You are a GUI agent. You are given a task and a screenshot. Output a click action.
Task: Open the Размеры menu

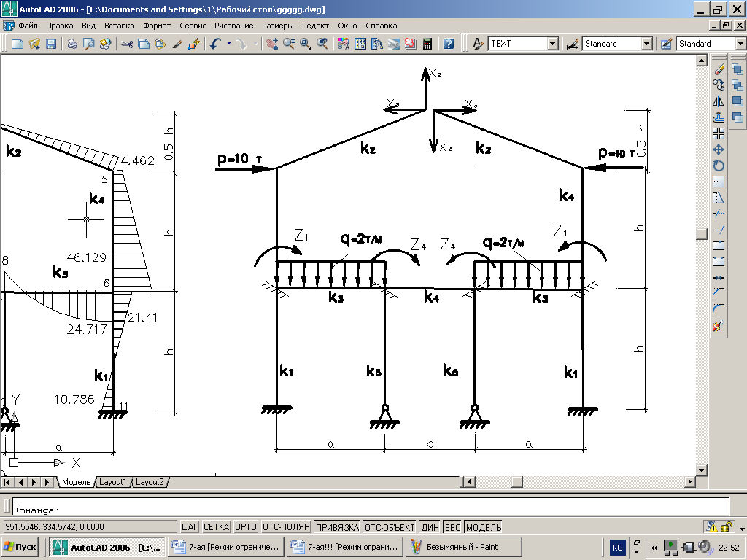(x=278, y=26)
